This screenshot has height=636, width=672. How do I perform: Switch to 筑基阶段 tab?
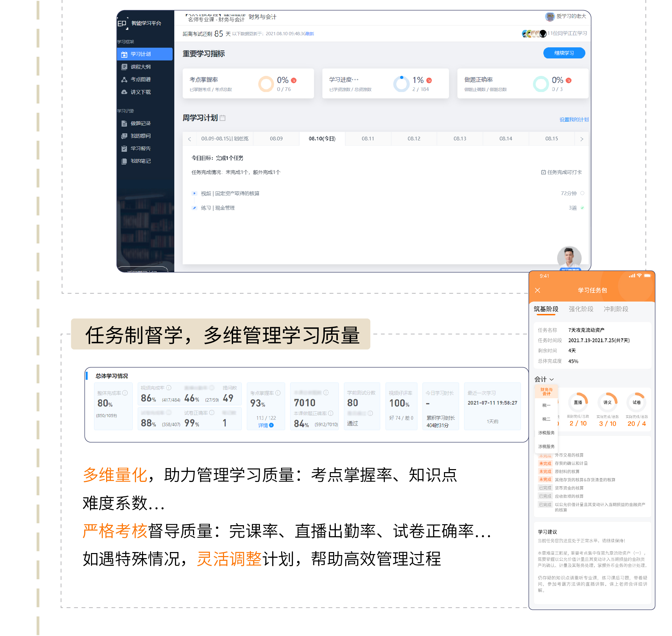pos(546,310)
